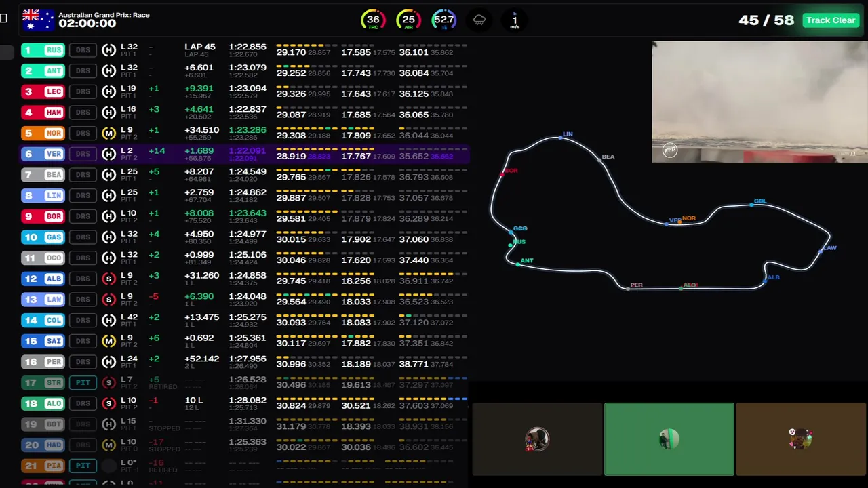Click the hard tyre icon in RUS row

pyautogui.click(x=108, y=50)
